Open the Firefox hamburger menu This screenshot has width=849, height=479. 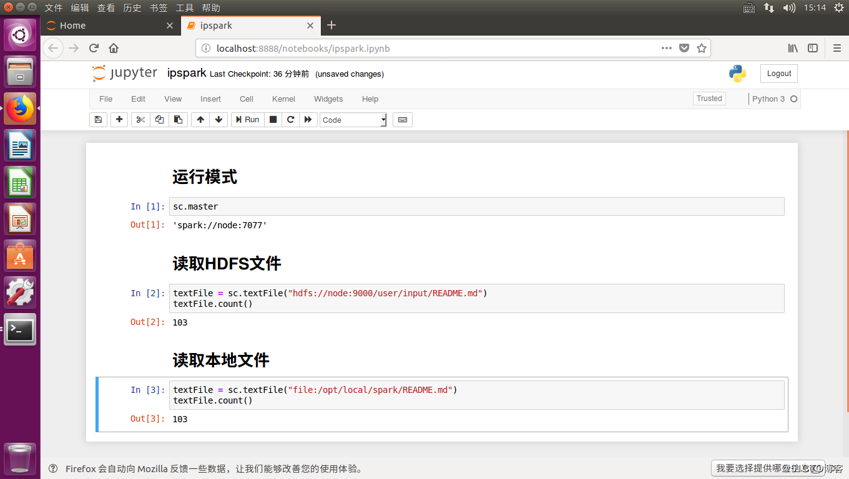tap(837, 48)
